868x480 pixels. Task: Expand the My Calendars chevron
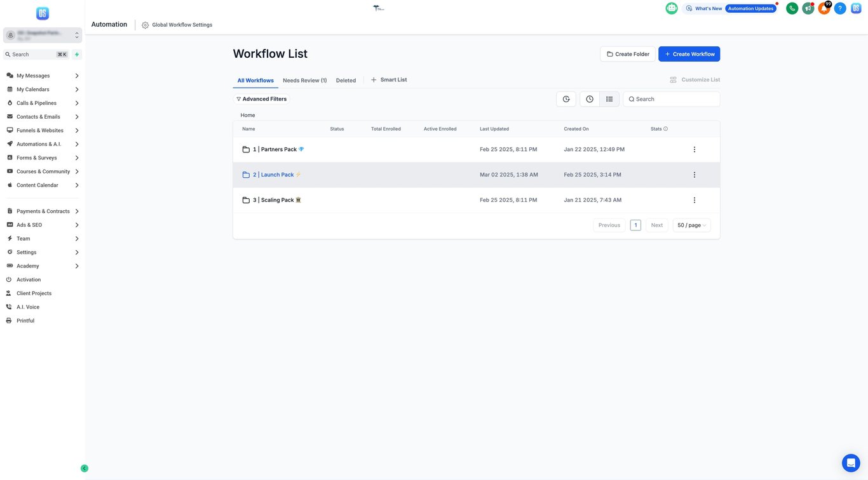pos(77,90)
